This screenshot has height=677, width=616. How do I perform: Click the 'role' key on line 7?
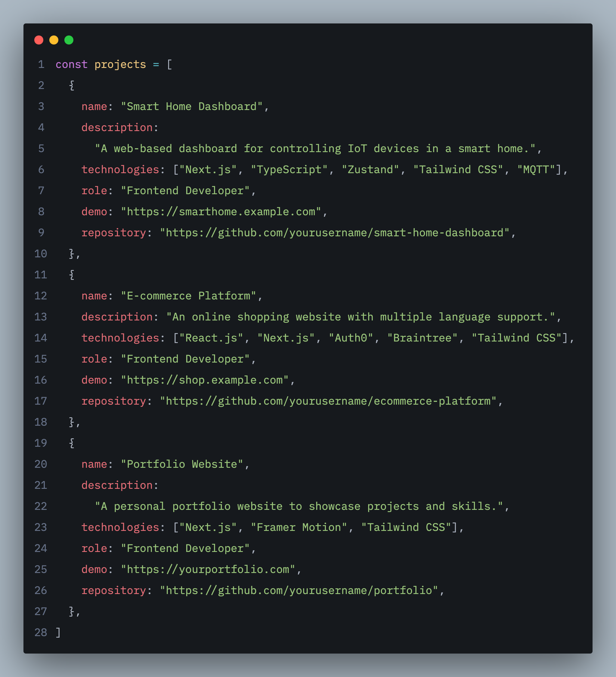pos(94,191)
